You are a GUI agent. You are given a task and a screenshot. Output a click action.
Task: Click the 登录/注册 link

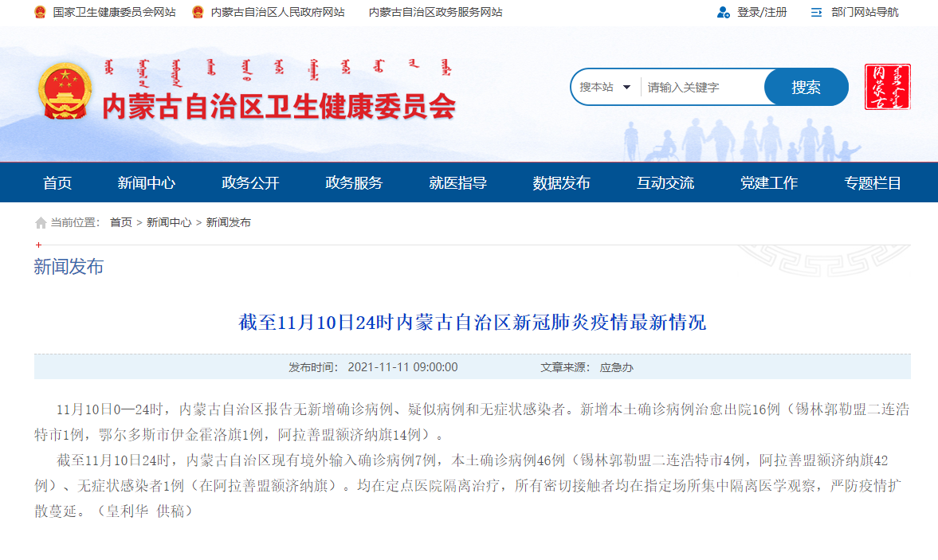tap(761, 12)
